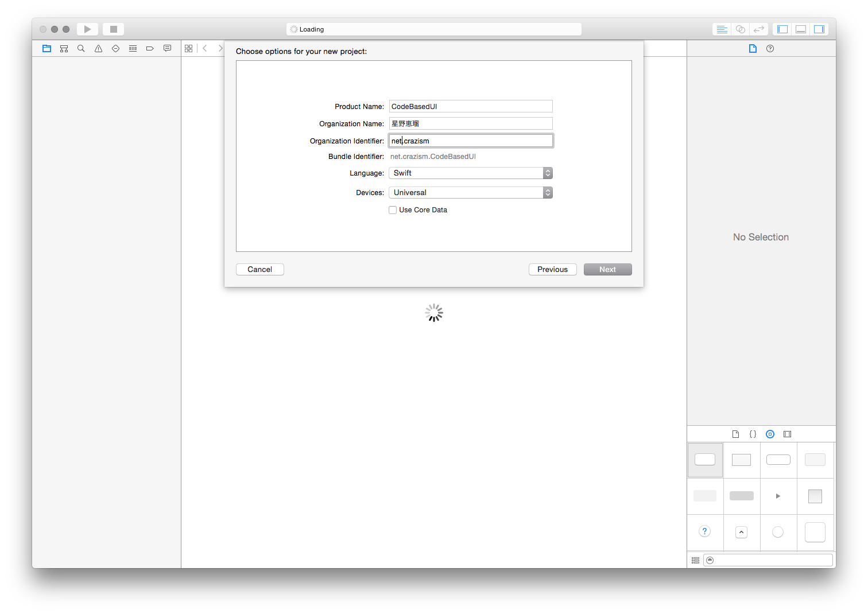Select the library item with up-arrow stepper
The width and height of the screenshot is (868, 614).
click(x=742, y=532)
